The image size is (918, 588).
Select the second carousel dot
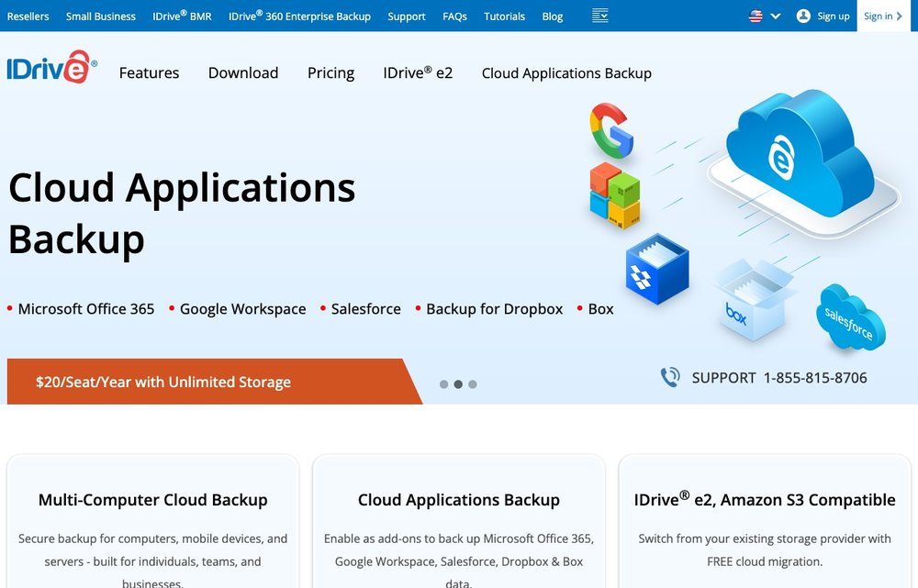tap(458, 384)
